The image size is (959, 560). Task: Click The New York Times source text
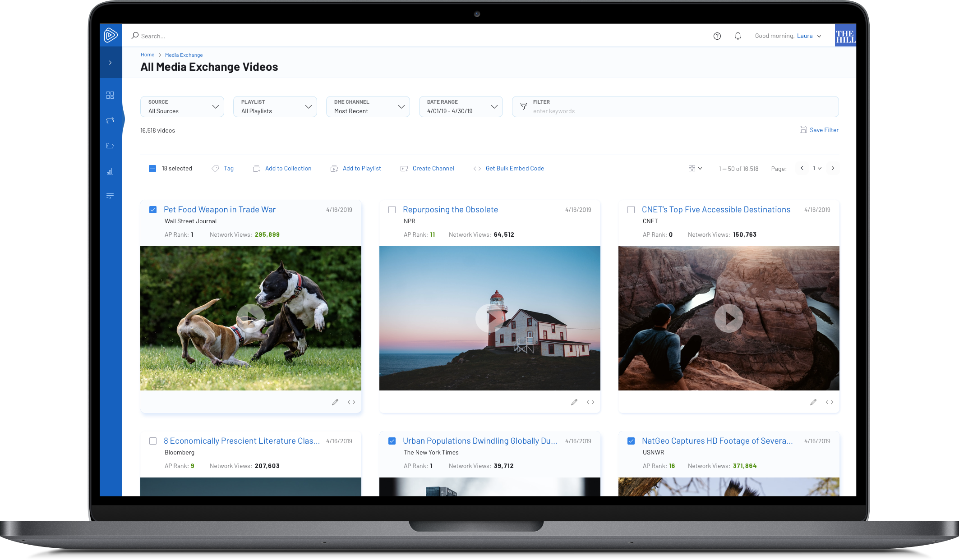[431, 453]
